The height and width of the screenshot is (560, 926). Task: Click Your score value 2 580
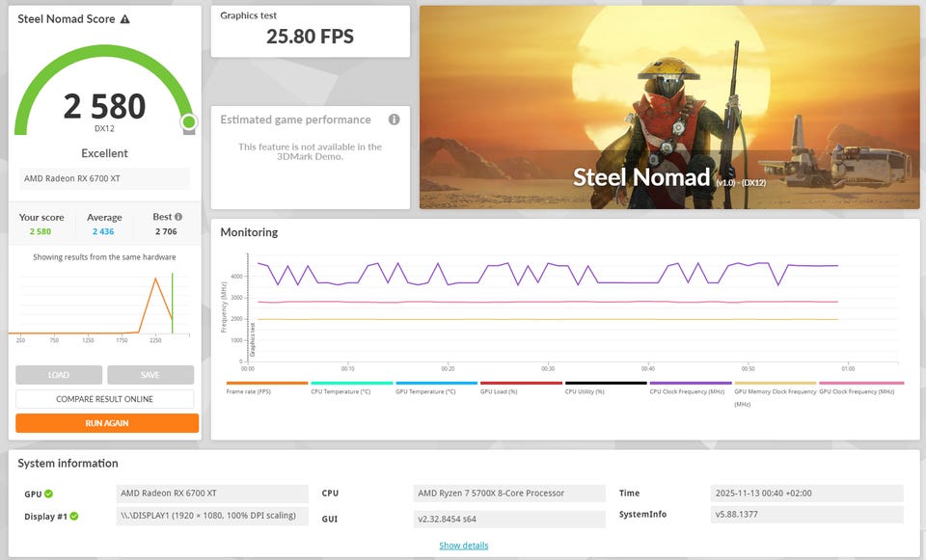point(41,231)
